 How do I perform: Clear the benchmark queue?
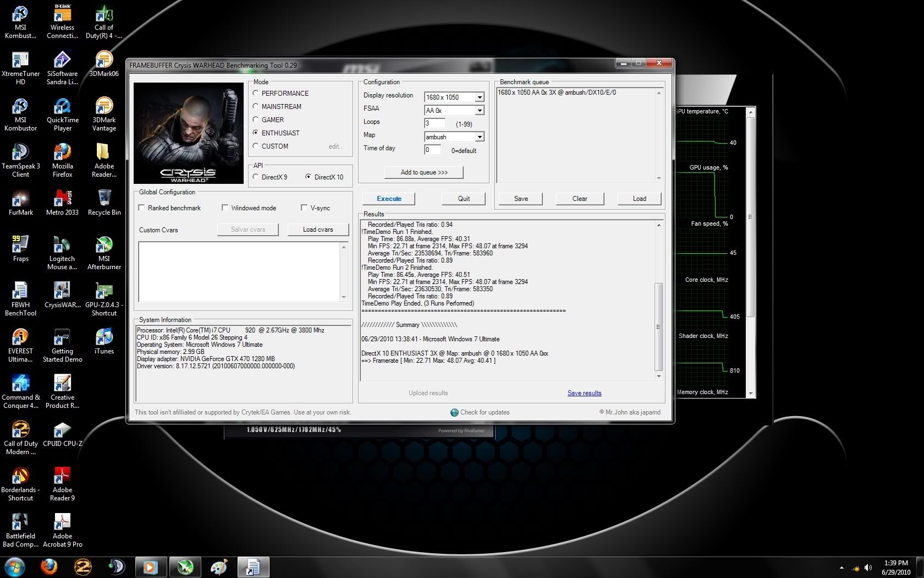pos(580,199)
